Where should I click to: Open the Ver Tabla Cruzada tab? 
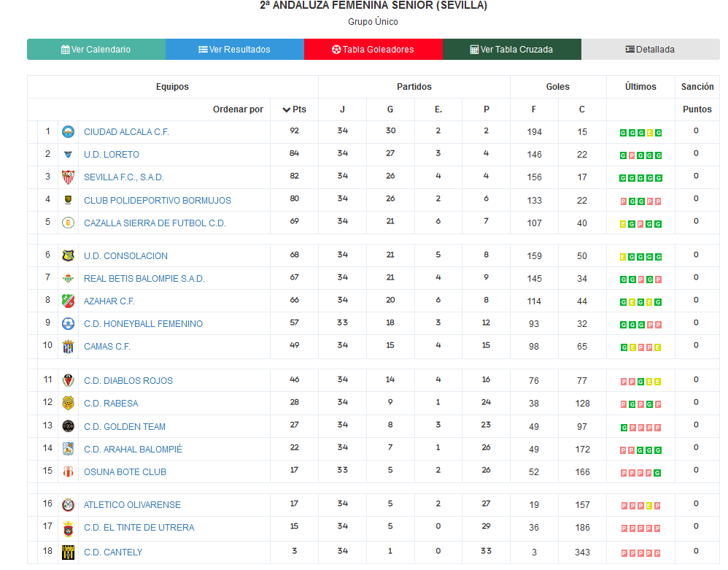511,49
